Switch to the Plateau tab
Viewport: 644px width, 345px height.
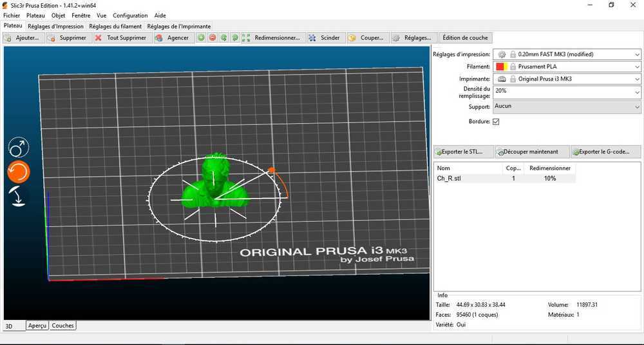tap(13, 26)
